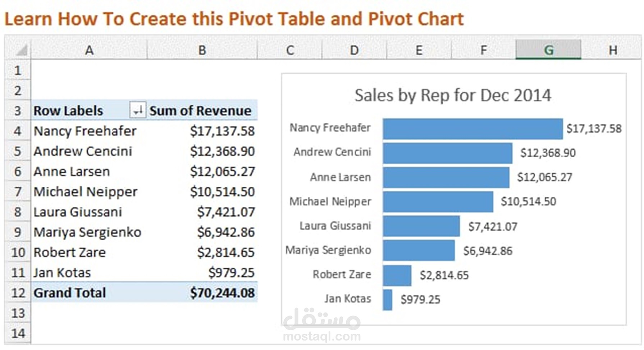Click Jan Kotas's small chart bar
The width and height of the screenshot is (644, 350).
point(388,300)
